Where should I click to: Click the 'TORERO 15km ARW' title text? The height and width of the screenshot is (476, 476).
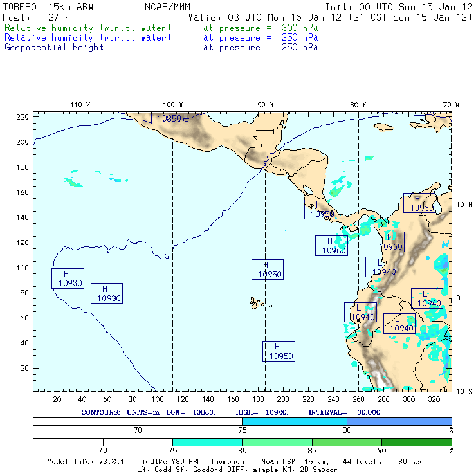(48, 7)
